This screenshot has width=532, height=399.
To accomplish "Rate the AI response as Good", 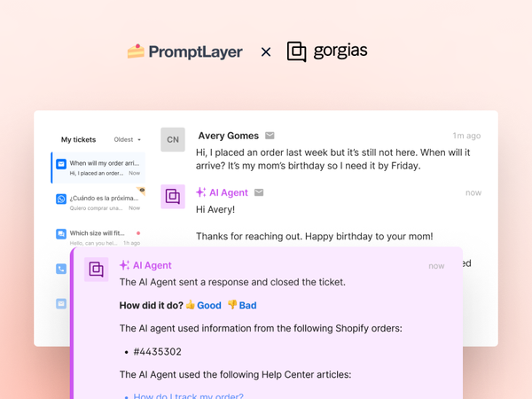I will click(203, 305).
